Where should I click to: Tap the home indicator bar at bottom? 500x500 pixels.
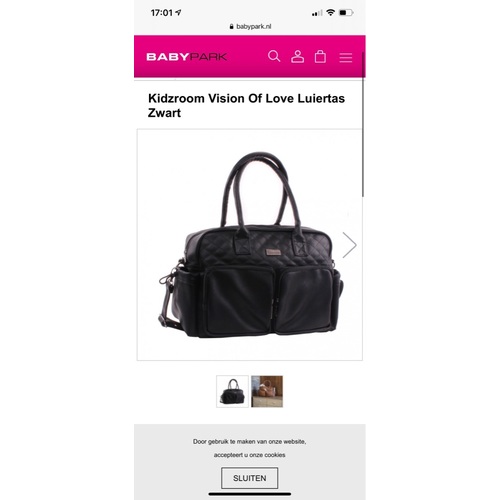coord(250,494)
